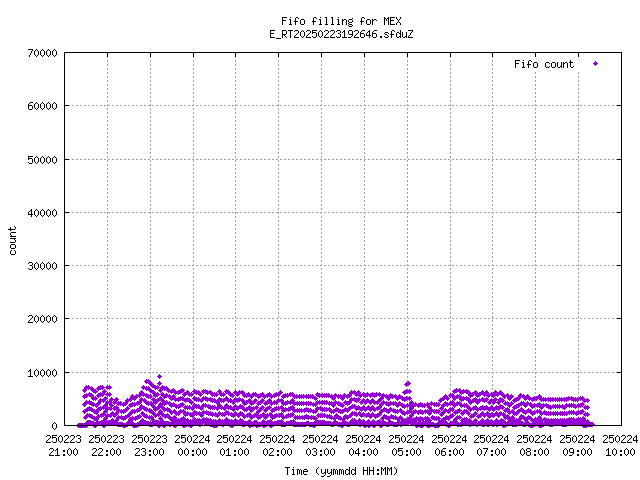Click the 'Fifo count' legend label
The image size is (640, 480).
point(544,64)
